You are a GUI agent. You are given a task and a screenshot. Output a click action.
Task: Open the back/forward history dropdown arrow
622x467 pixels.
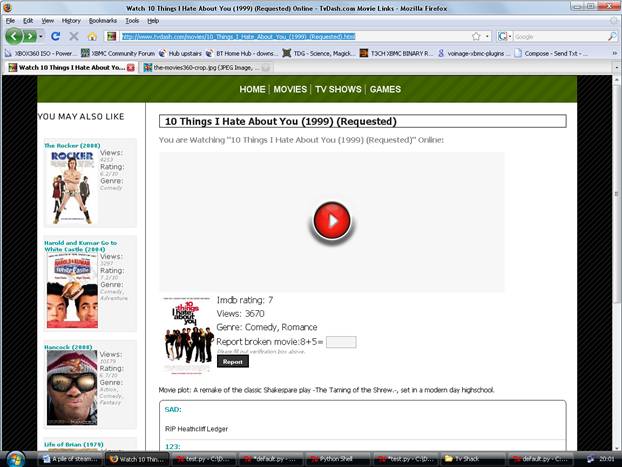pyautogui.click(x=41, y=37)
